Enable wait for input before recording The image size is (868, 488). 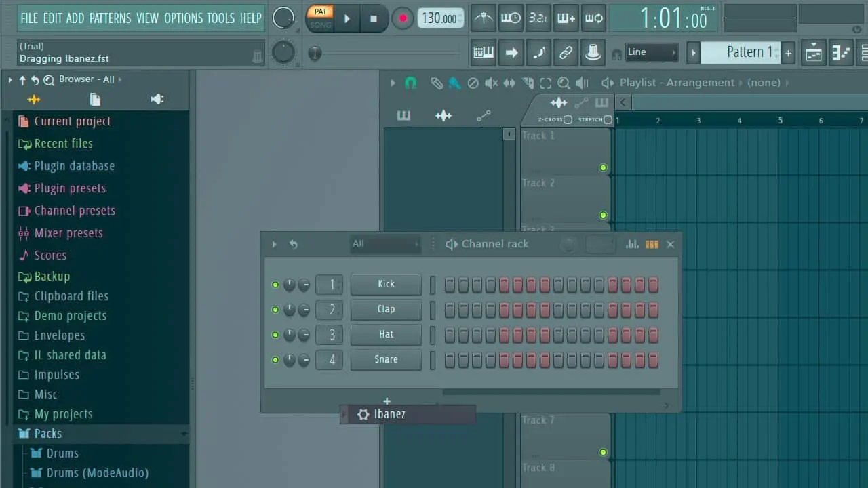511,18
